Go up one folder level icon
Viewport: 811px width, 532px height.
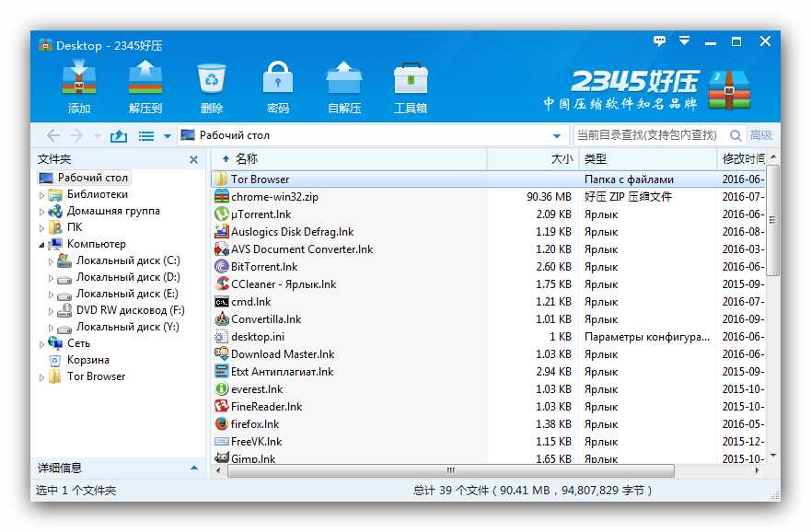118,136
